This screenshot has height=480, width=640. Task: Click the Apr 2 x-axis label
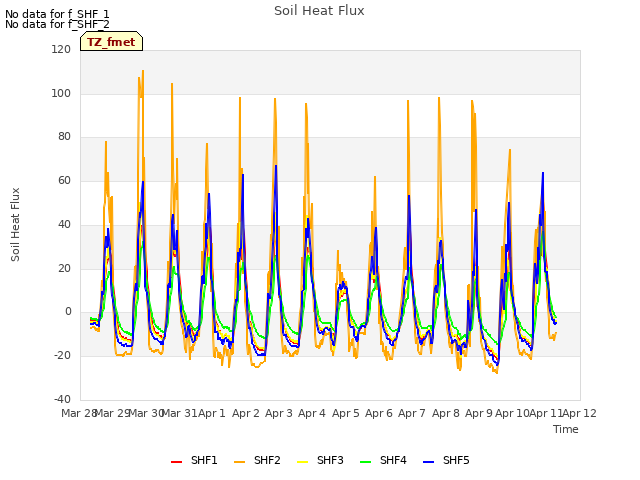(x=246, y=413)
